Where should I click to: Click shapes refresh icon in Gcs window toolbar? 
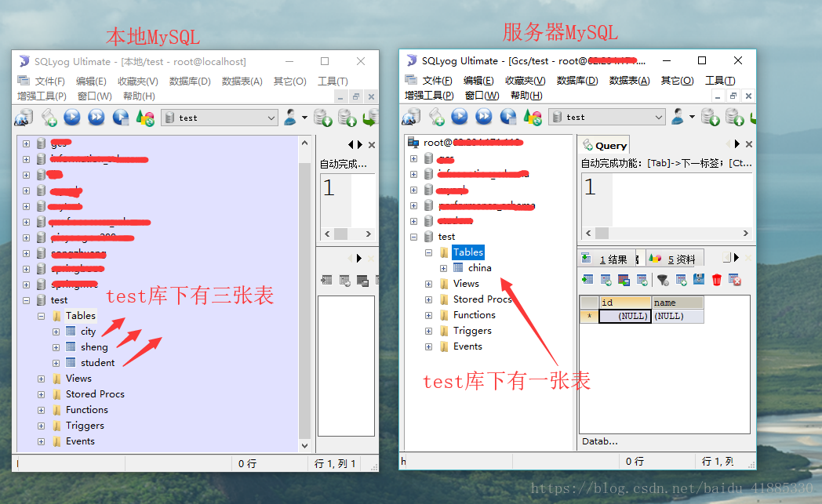(x=533, y=117)
